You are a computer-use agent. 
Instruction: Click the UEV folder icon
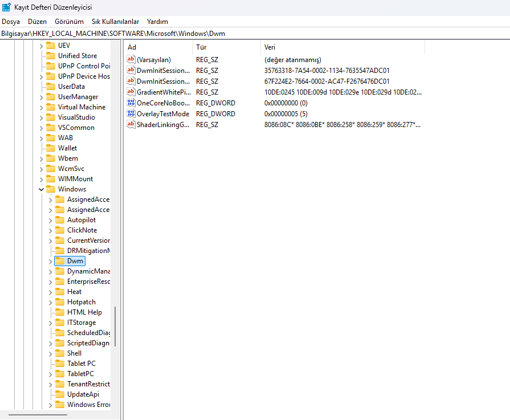pos(50,45)
